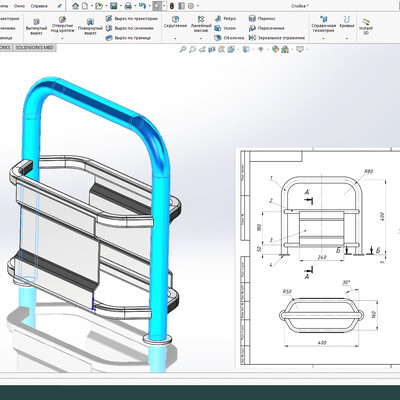The image size is (400, 400).
Task: Open the Кривые curves tool
Action: [347, 21]
